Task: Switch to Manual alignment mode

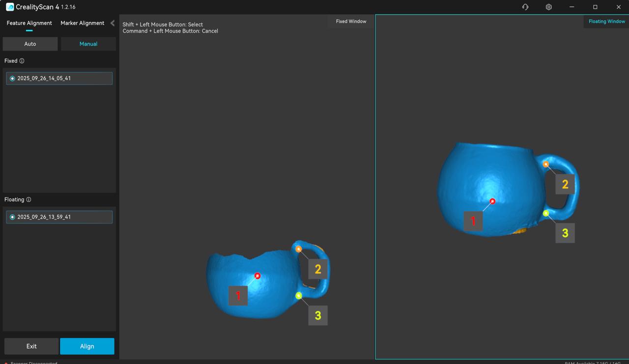Action: click(88, 44)
